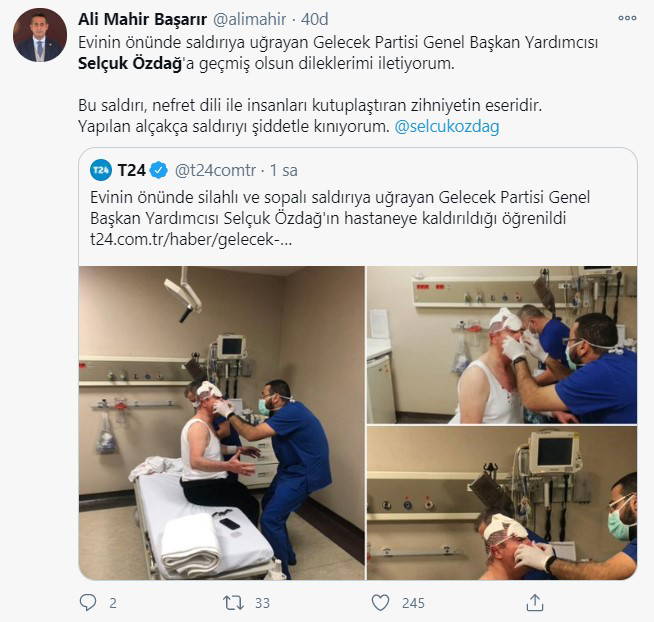Image resolution: width=654 pixels, height=622 pixels.
Task: Click the 245 likes count
Action: point(413,603)
